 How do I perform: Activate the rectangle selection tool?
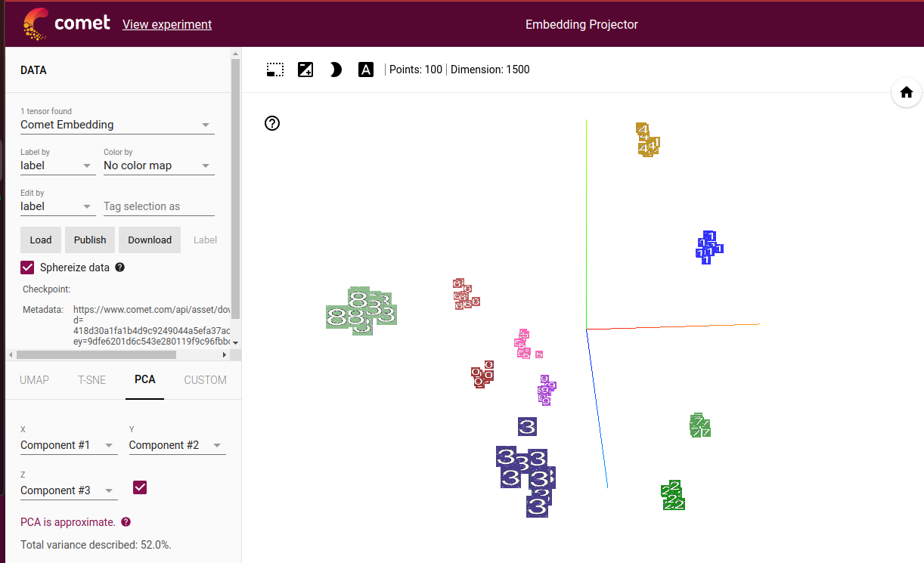[x=274, y=69]
